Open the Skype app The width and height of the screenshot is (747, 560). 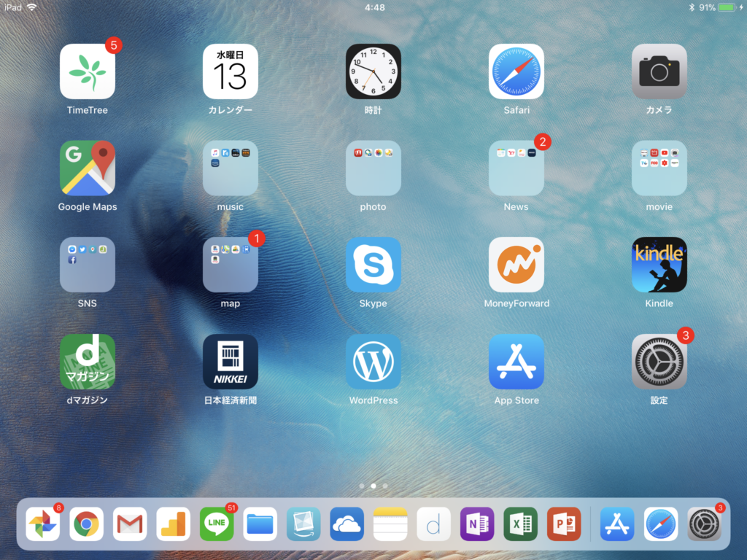coord(373,265)
